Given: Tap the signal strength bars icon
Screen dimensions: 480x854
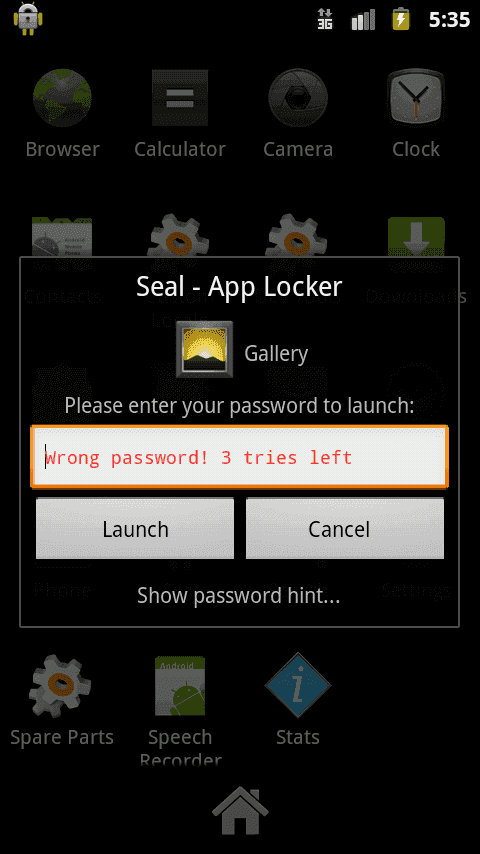Looking at the screenshot, I should (x=363, y=20).
